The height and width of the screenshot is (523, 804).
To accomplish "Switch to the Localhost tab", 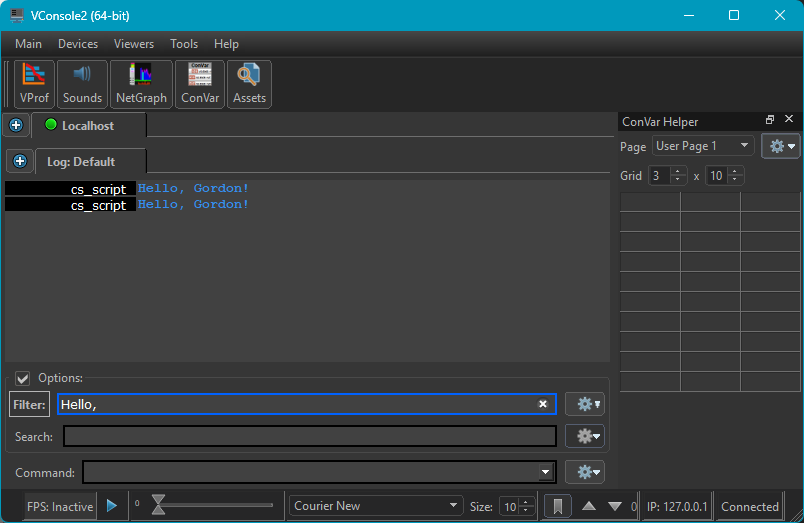I will [x=88, y=126].
